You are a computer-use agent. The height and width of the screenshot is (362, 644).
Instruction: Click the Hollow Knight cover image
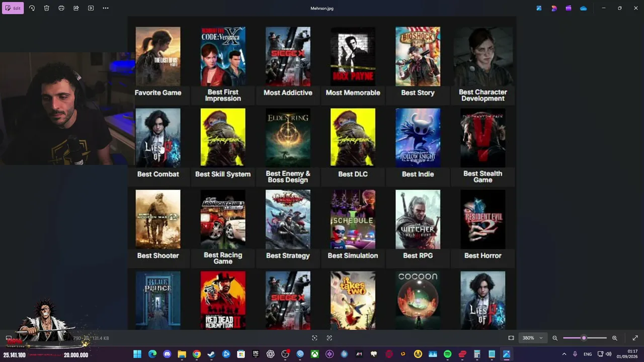[418, 137]
